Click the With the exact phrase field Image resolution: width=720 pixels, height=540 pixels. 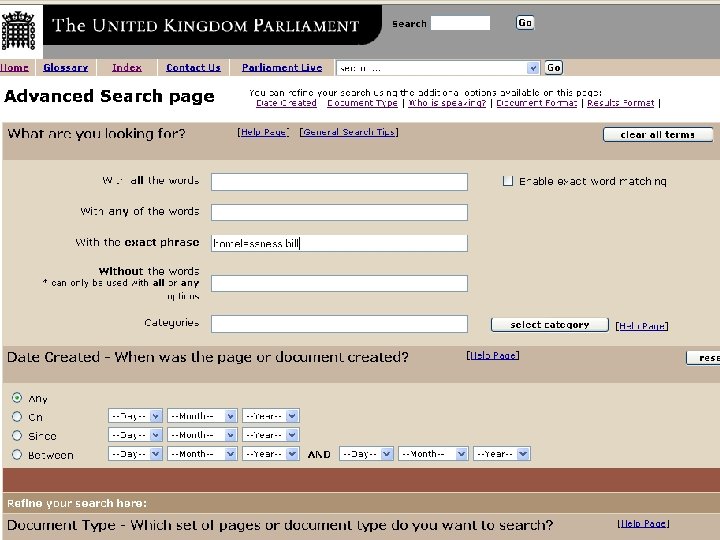click(x=339, y=243)
